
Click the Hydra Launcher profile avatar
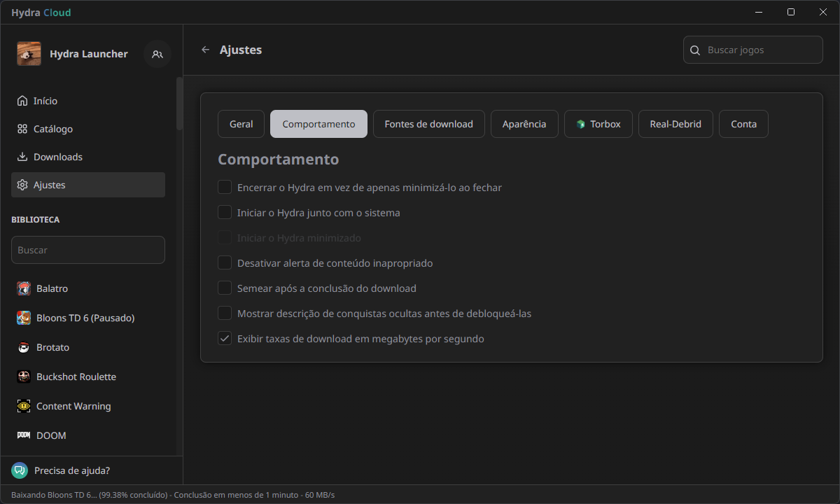coord(29,54)
